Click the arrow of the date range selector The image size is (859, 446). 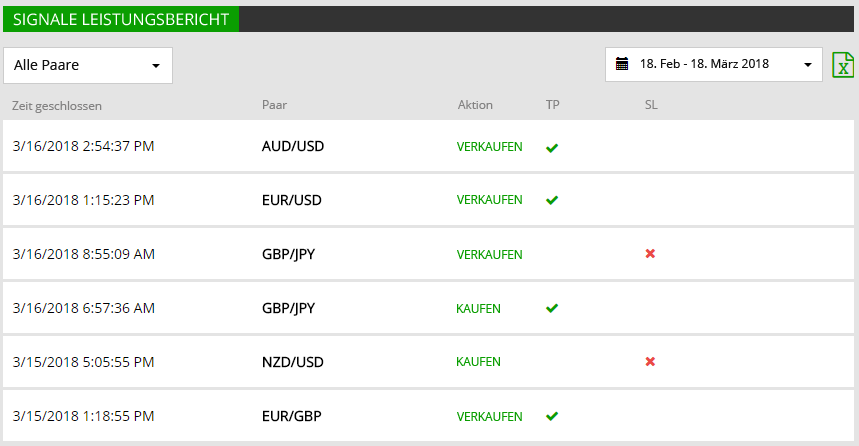point(808,65)
